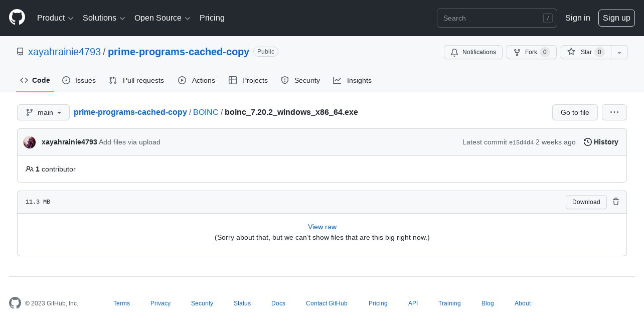Click the GitHub logo in header
644x334 pixels.
click(x=17, y=18)
